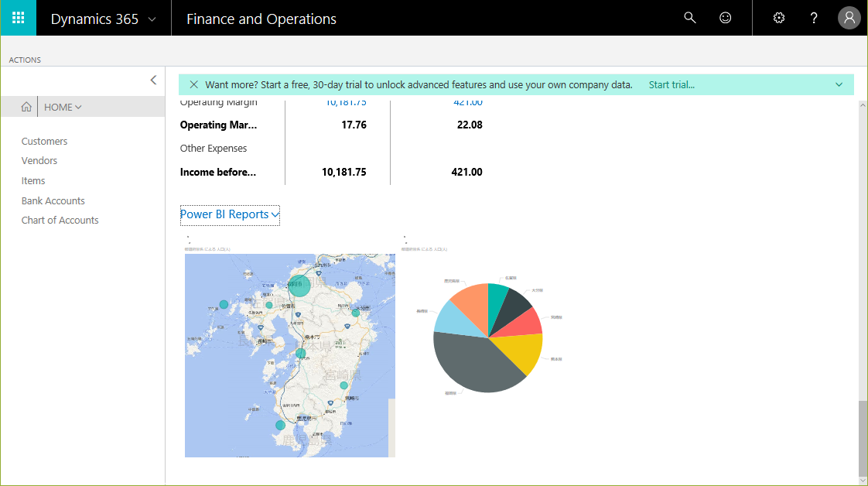Open help with the question mark icon

814,19
